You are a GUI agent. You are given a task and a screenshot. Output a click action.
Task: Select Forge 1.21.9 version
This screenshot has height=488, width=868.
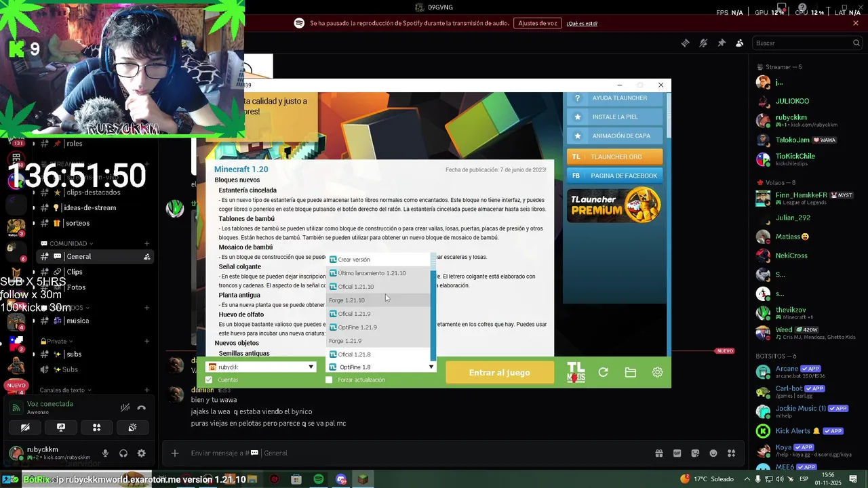click(378, 341)
